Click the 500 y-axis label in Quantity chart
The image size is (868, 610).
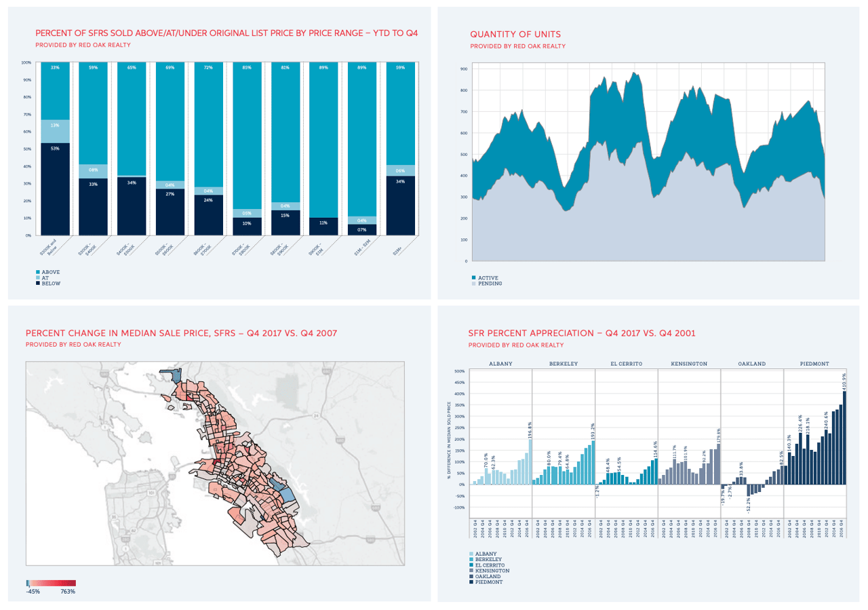[x=464, y=155]
